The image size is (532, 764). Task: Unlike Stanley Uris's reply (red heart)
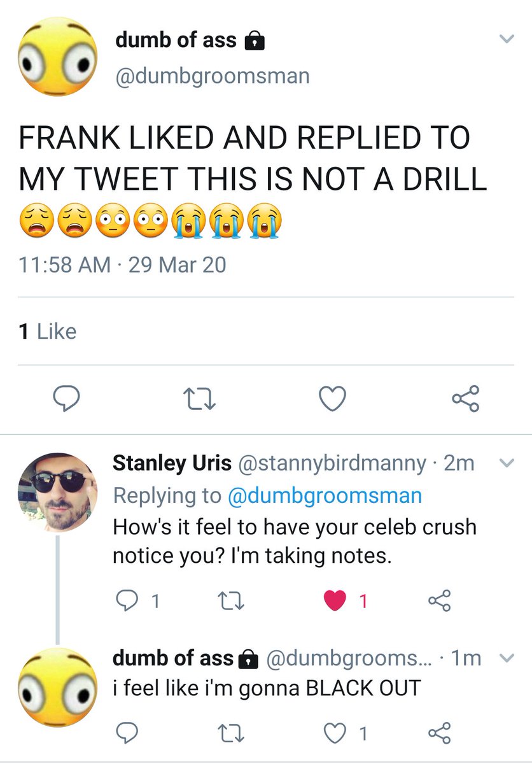(335, 601)
